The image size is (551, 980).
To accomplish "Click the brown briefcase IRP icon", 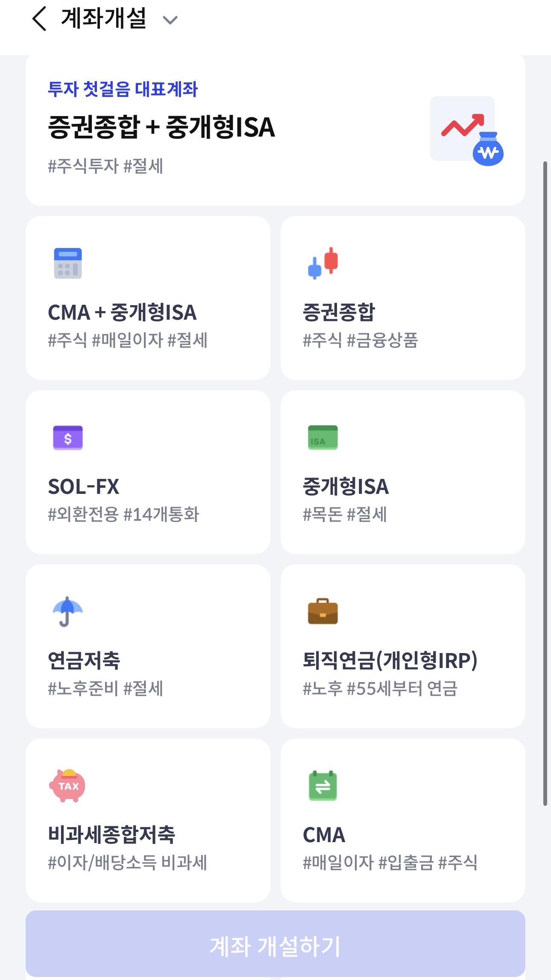I will click(x=323, y=611).
